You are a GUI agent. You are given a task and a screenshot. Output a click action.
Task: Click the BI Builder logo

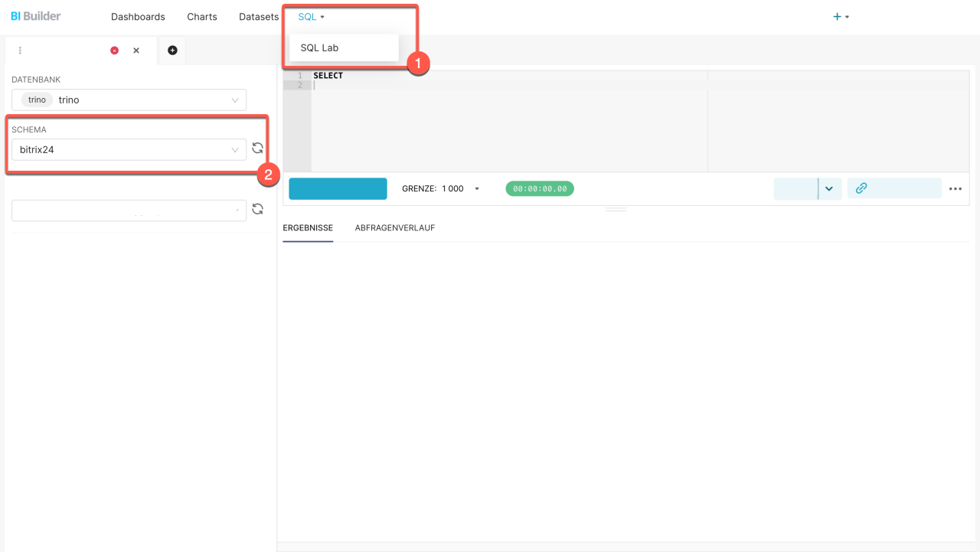(x=36, y=16)
